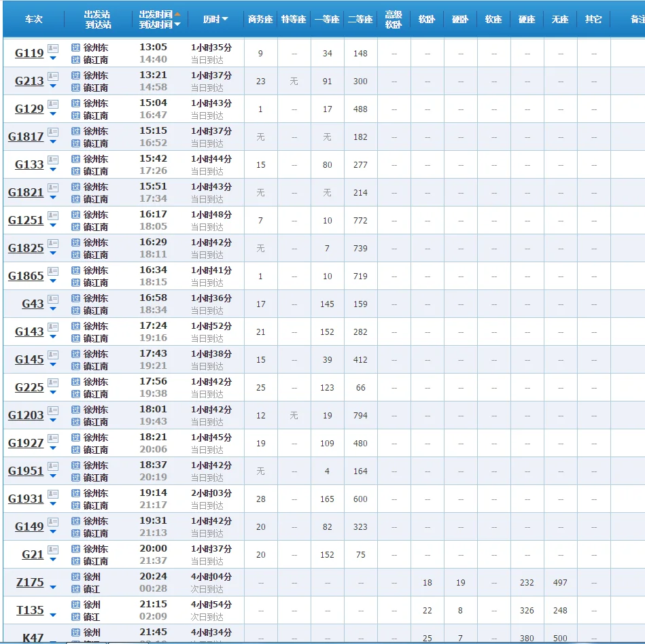This screenshot has height=644, width=645.
Task: Click the ID card icon next to G1931
Action: (53, 494)
